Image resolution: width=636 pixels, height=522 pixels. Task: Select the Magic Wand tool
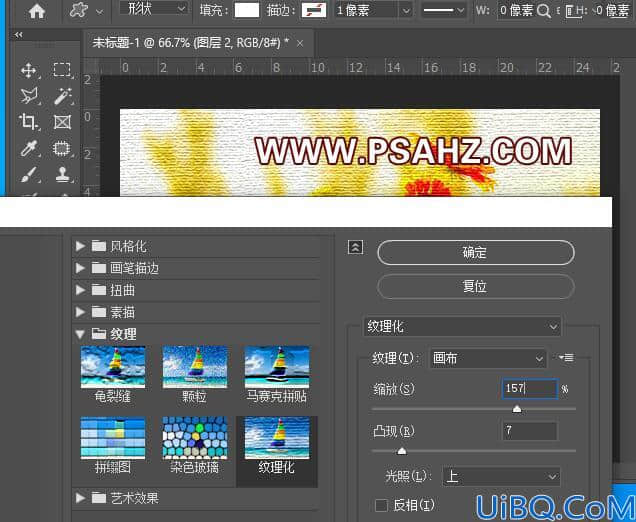pyautogui.click(x=62, y=96)
